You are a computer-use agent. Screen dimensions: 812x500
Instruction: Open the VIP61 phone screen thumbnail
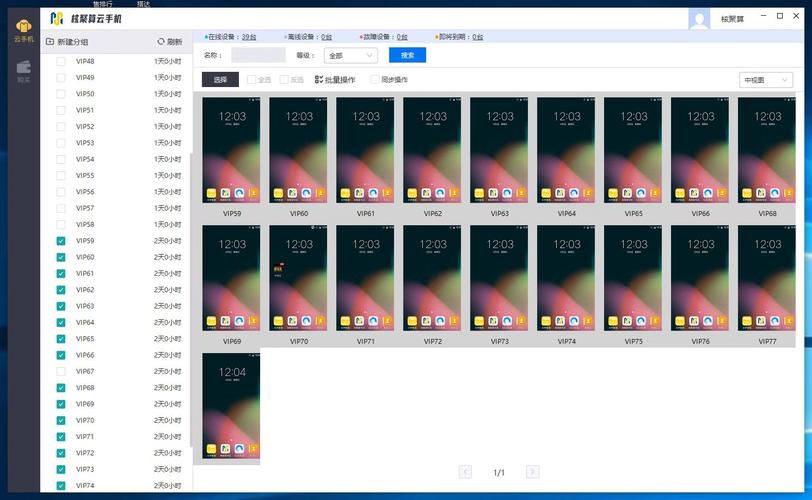click(365, 150)
